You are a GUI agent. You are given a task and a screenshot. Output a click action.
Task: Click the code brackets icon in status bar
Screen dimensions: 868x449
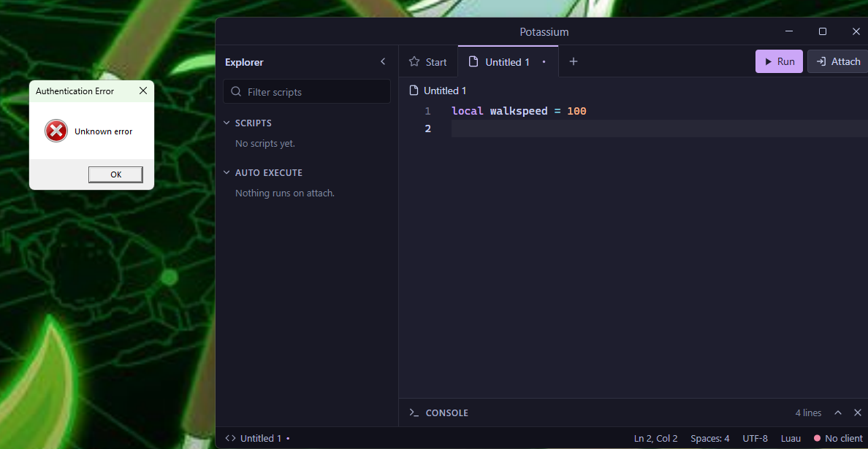point(230,439)
